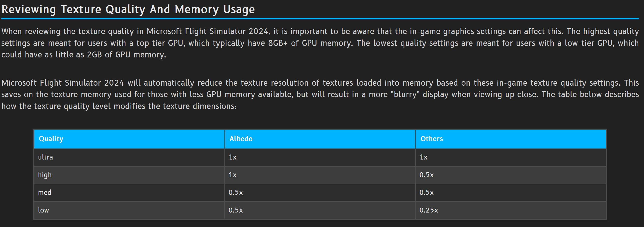
Task: Click the Albedo value in the low row
Action: 235,210
